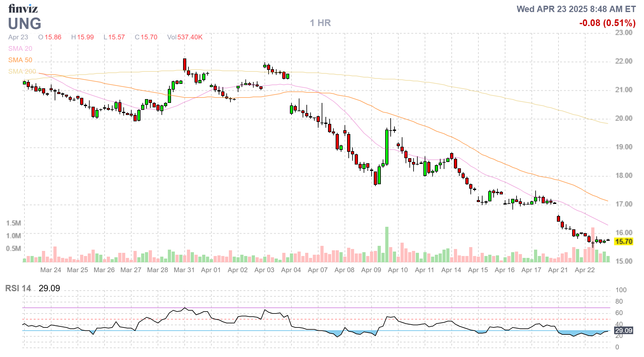The height and width of the screenshot is (357, 644).
Task: Click the SMA 50 legend label
Action: tap(20, 60)
